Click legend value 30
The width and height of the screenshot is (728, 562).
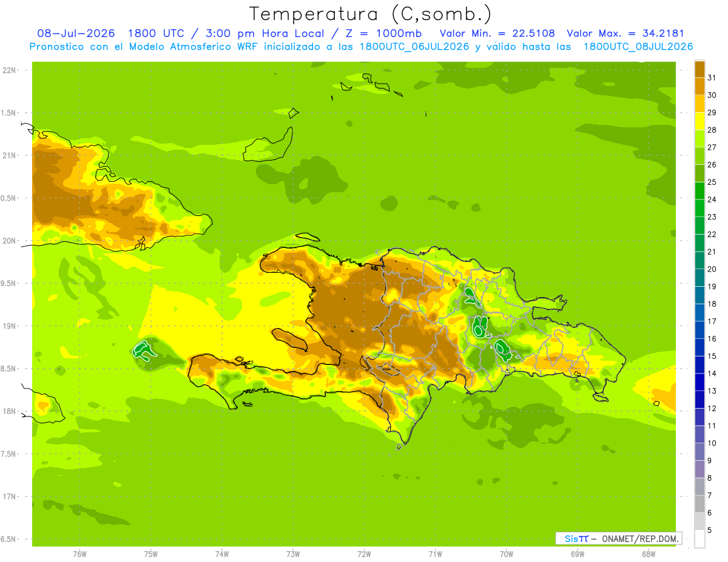pos(712,95)
